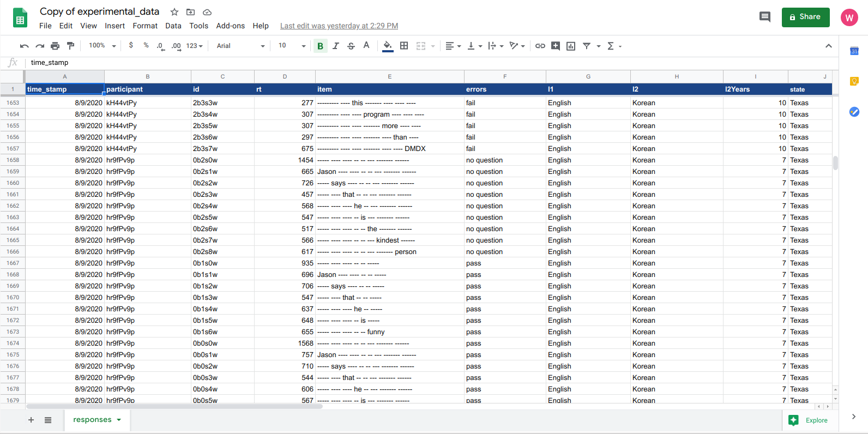Open the Format menu

tap(145, 26)
